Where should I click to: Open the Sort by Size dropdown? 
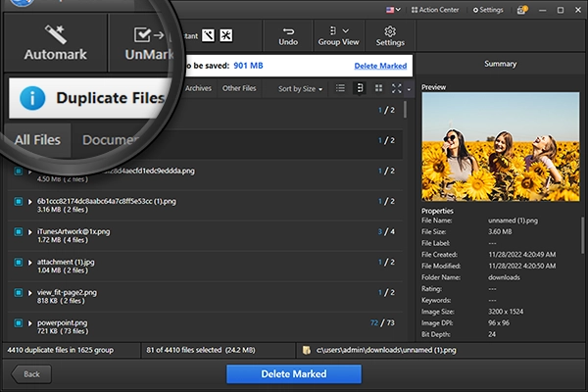tap(301, 89)
